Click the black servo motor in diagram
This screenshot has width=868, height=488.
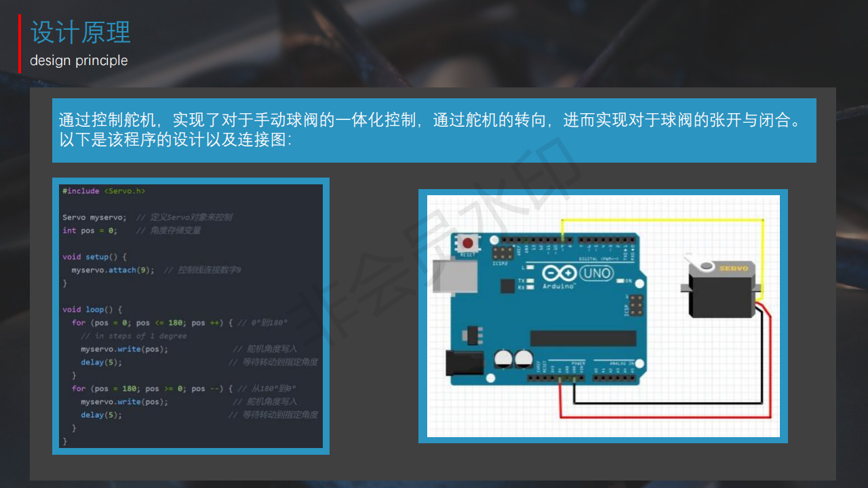[x=722, y=290]
